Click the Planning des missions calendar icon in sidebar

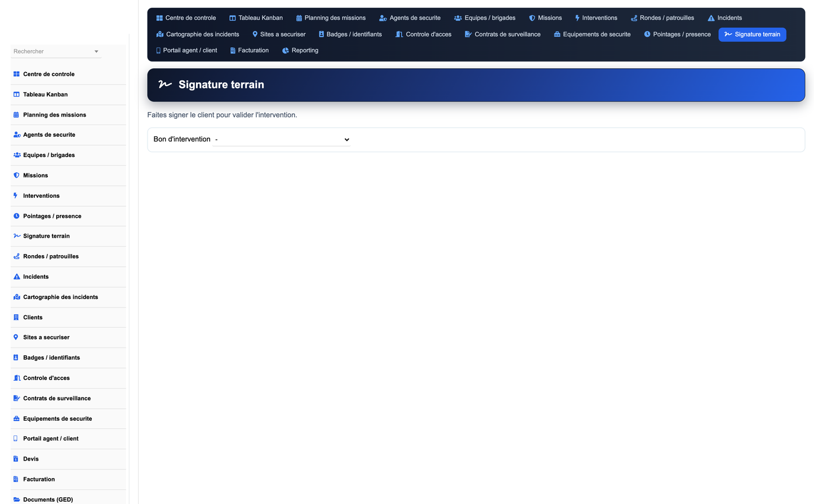tap(16, 115)
